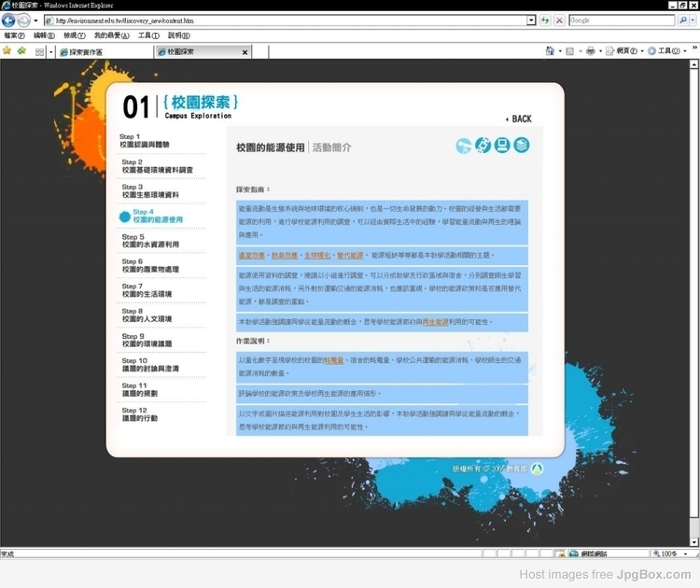The image size is (700, 588).
Task: Open the 100% zoom level dropdown
Action: pos(683,553)
